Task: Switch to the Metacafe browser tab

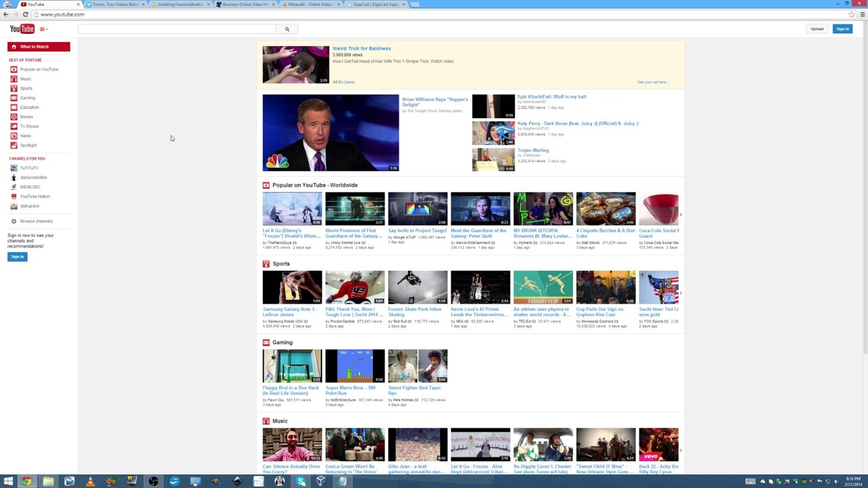Action: (x=309, y=4)
